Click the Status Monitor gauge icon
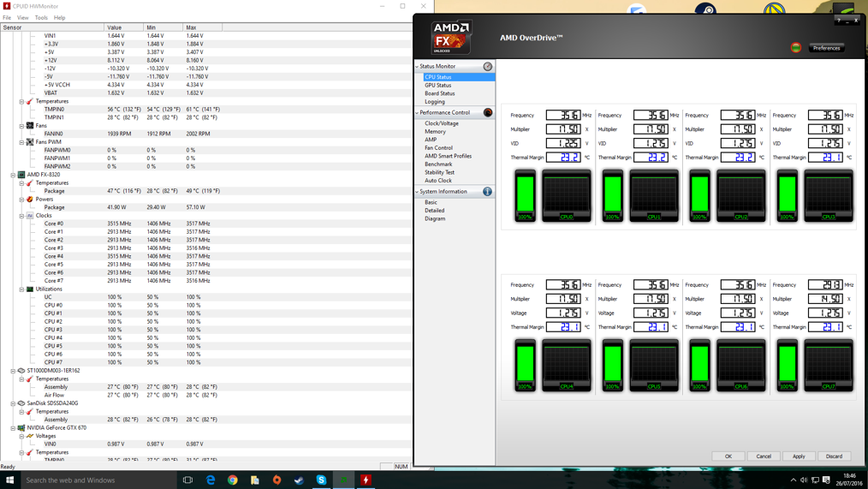868x489 pixels. (488, 67)
